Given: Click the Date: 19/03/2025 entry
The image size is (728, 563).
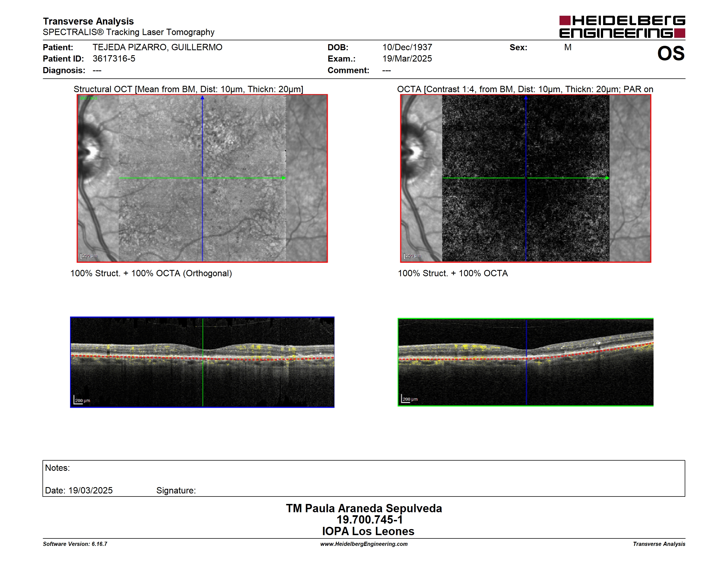Looking at the screenshot, I should pyautogui.click(x=79, y=491).
